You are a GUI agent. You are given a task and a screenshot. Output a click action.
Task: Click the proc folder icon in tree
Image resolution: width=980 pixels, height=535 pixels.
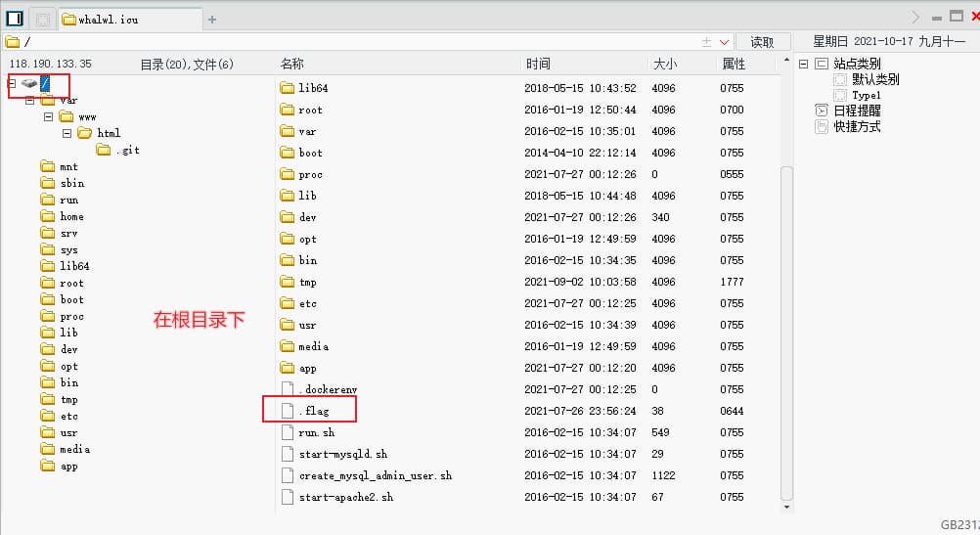coord(48,316)
